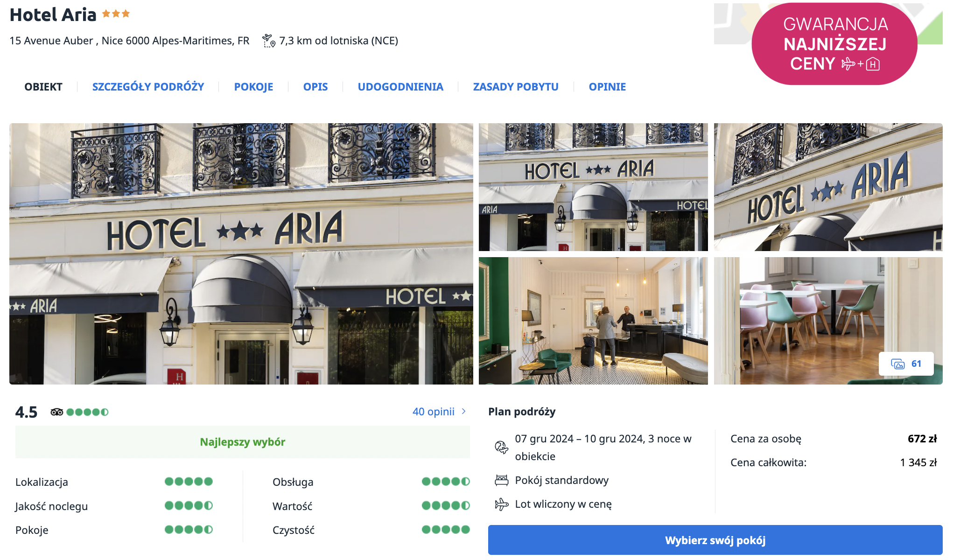Click the Wybierz swój pokój button
The height and width of the screenshot is (560, 953).
pos(715,540)
